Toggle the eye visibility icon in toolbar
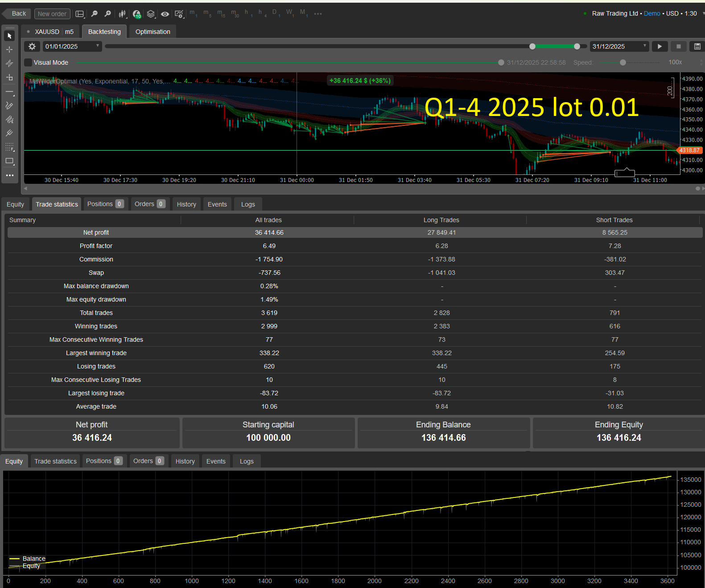The width and height of the screenshot is (705, 588). click(x=165, y=14)
